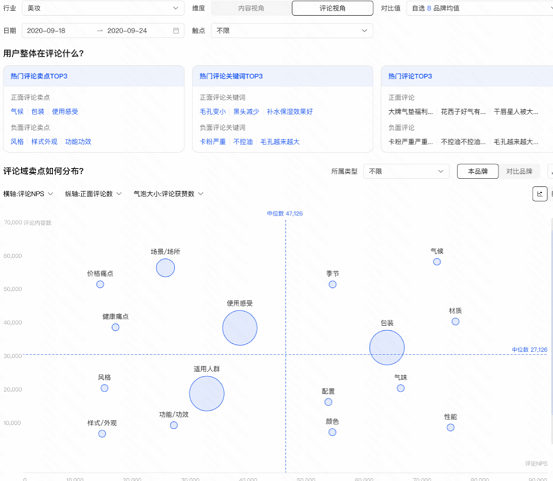The width and height of the screenshot is (553, 481).
Task: Open the 行业 dropdown showing 美妆
Action: (x=103, y=8)
